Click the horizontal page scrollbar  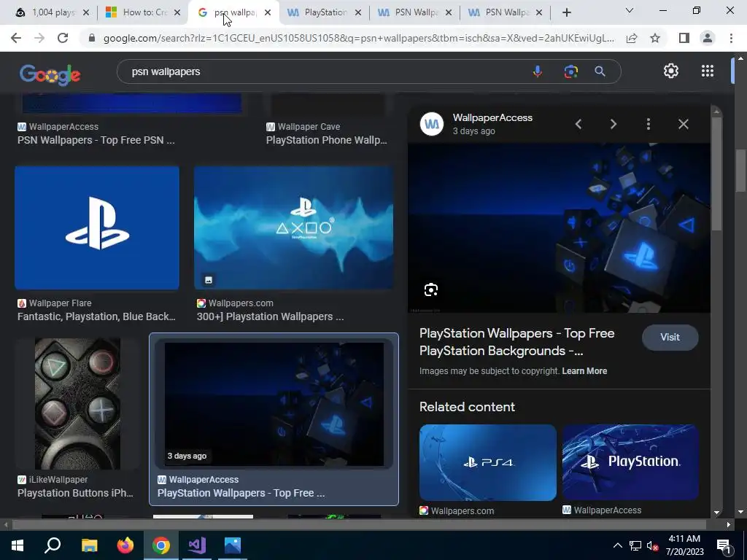[359, 524]
